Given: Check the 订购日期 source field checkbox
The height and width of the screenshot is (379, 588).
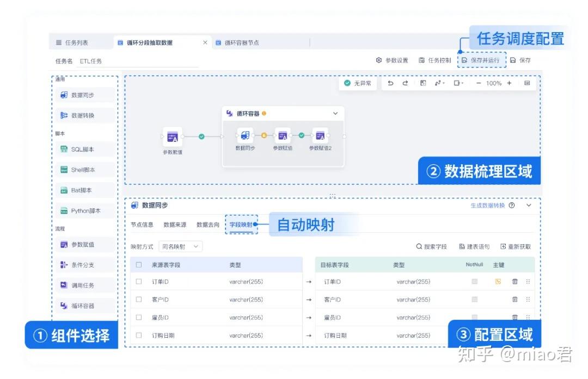Looking at the screenshot, I should (x=139, y=335).
